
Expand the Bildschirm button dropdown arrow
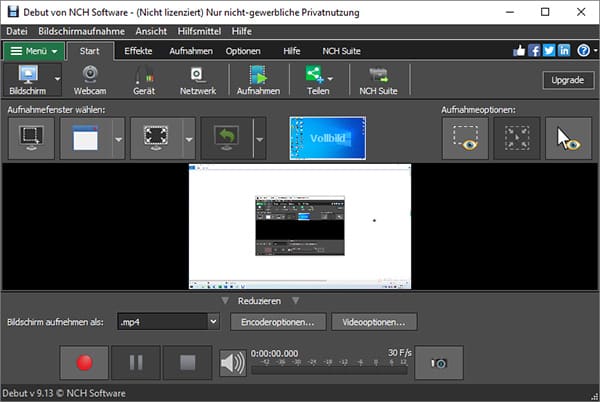(x=57, y=79)
